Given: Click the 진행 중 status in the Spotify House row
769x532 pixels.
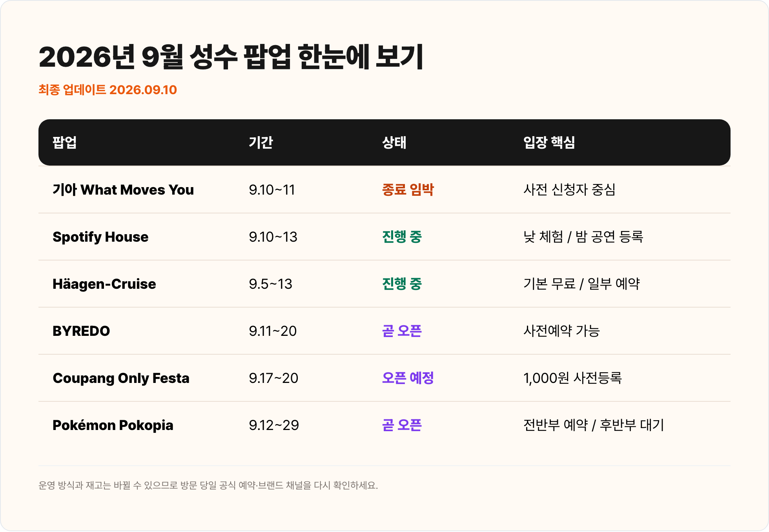Looking at the screenshot, I should click(x=402, y=237).
